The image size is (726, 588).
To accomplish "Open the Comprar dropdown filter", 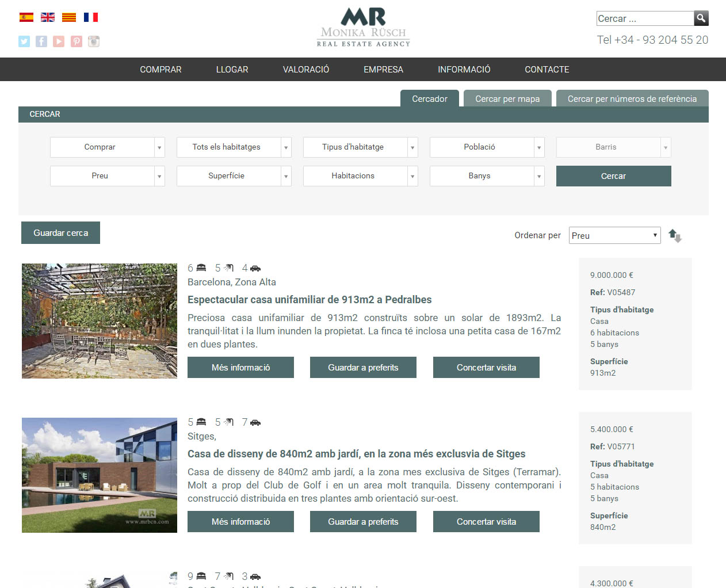I will tap(108, 147).
